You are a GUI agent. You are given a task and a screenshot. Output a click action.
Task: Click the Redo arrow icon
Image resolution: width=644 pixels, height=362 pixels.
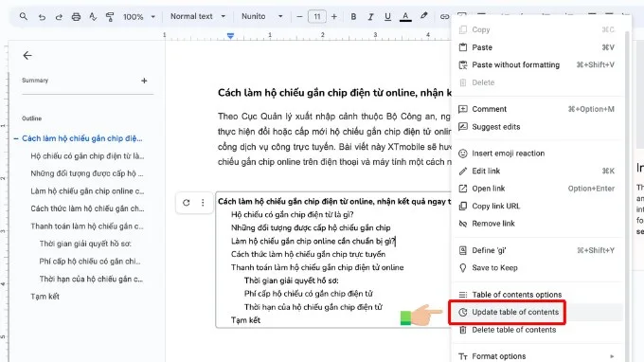59,17
